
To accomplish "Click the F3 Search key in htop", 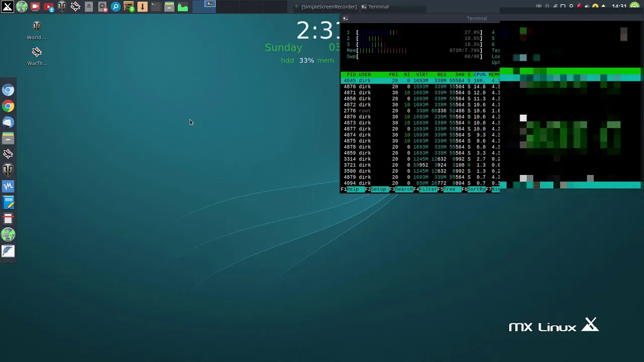I will 401,190.
